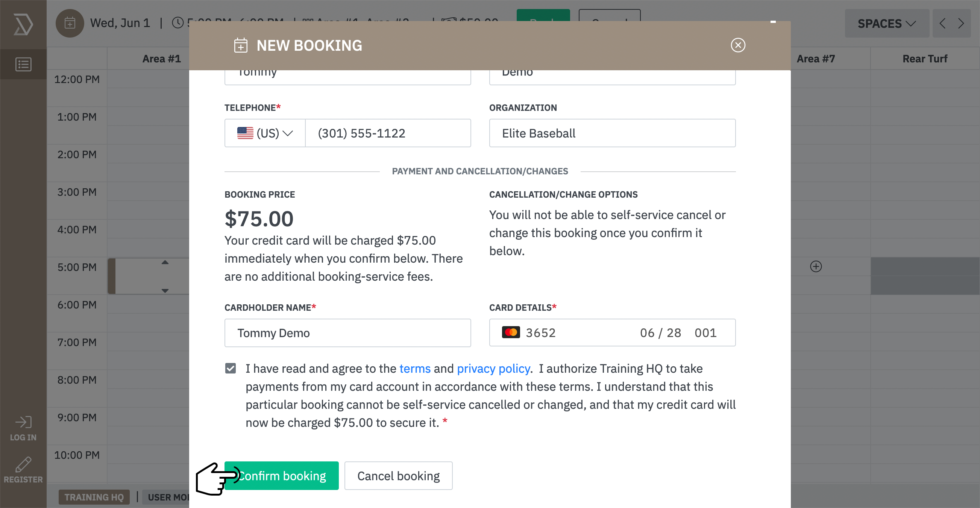This screenshot has height=508, width=980.
Task: Click the calendar date picker icon
Action: 70,23
